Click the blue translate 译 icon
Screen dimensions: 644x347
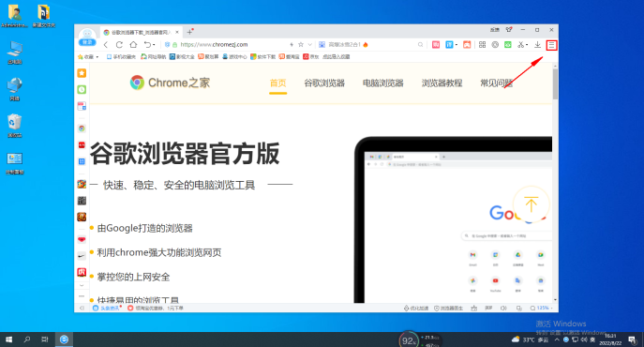(449, 45)
